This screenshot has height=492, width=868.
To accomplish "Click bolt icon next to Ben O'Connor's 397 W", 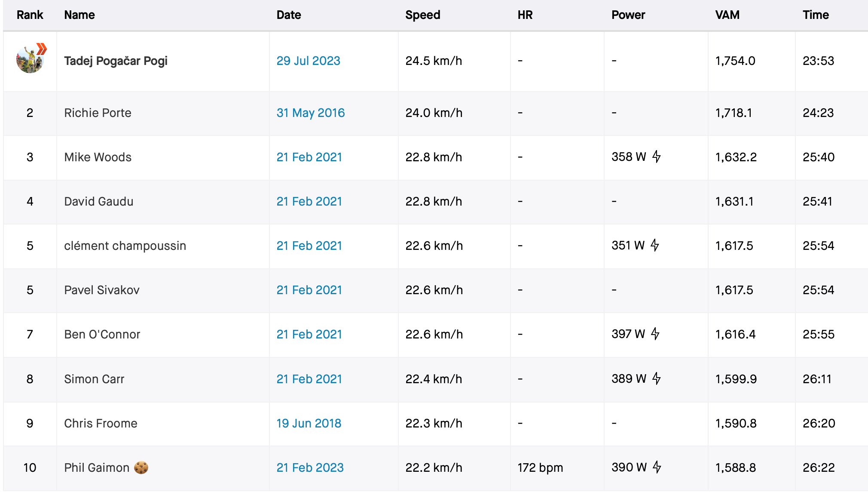I will (x=655, y=334).
